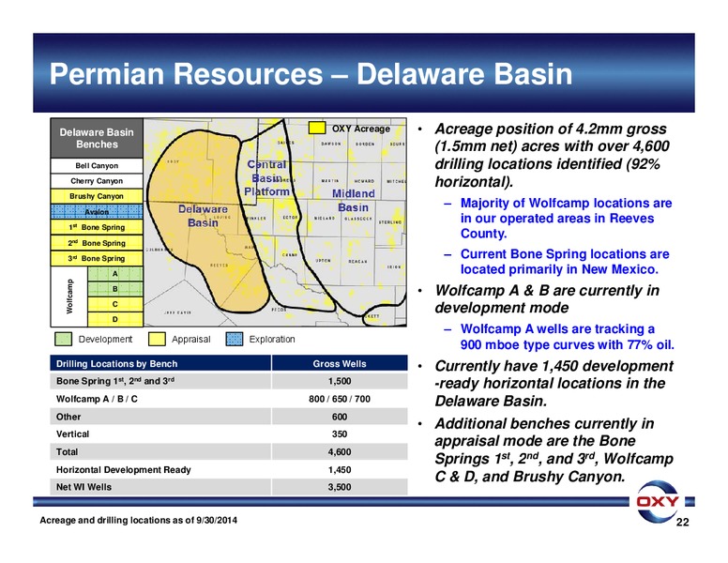Click Wolfcamp bench cell 'C'
The width and height of the screenshot is (728, 563).
(115, 304)
